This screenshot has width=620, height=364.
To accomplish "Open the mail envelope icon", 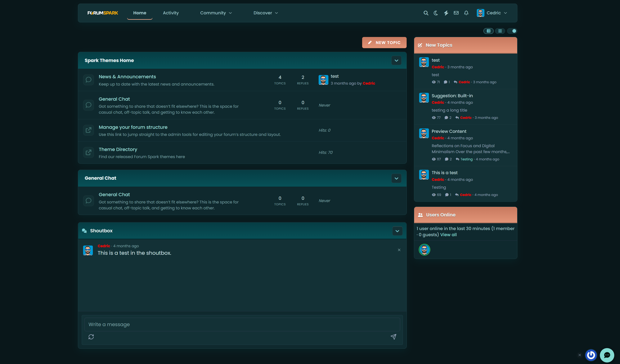I will (456, 13).
